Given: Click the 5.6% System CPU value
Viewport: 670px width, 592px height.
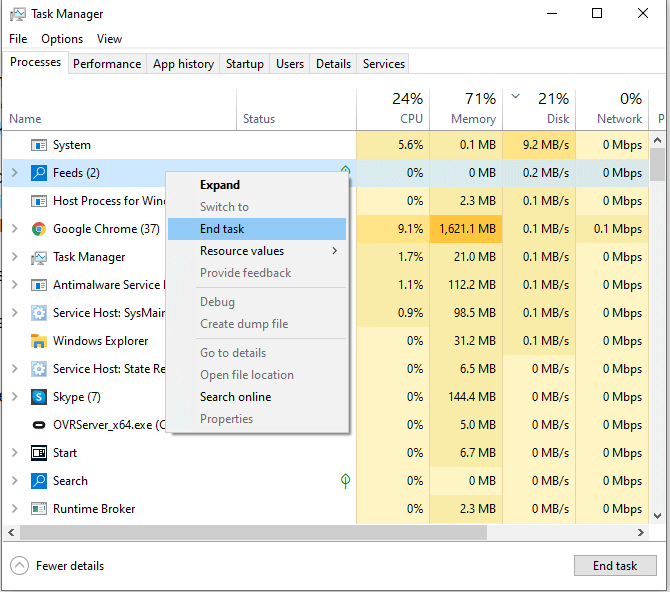Looking at the screenshot, I should coord(411,145).
